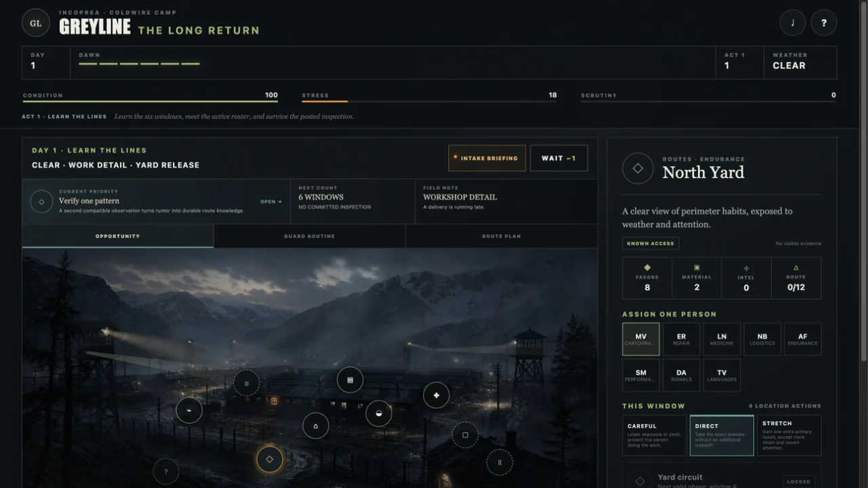Click the 'North Yard' location heading

coord(703,173)
